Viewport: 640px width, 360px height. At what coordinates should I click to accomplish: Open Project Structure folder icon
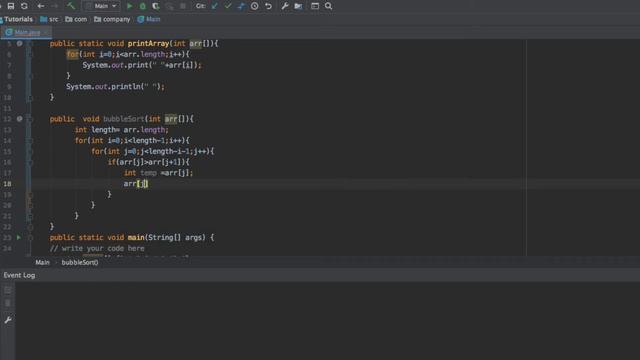click(x=298, y=6)
